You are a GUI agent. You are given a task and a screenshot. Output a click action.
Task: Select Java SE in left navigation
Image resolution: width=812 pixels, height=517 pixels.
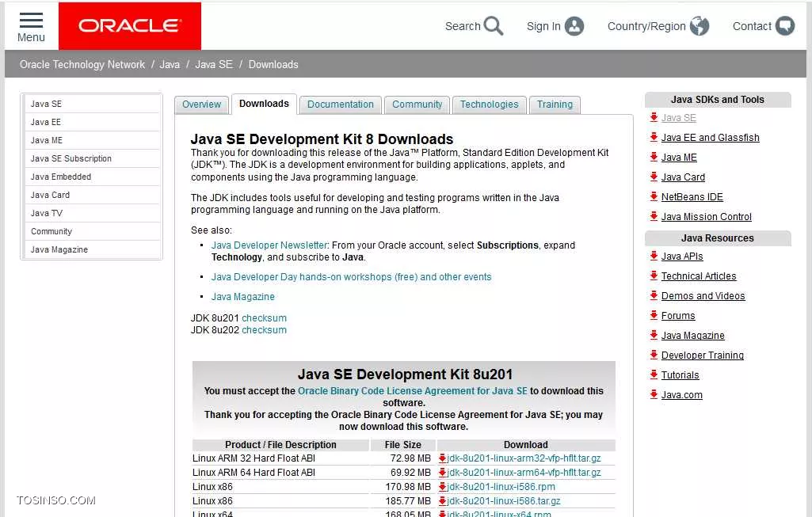pos(92,104)
